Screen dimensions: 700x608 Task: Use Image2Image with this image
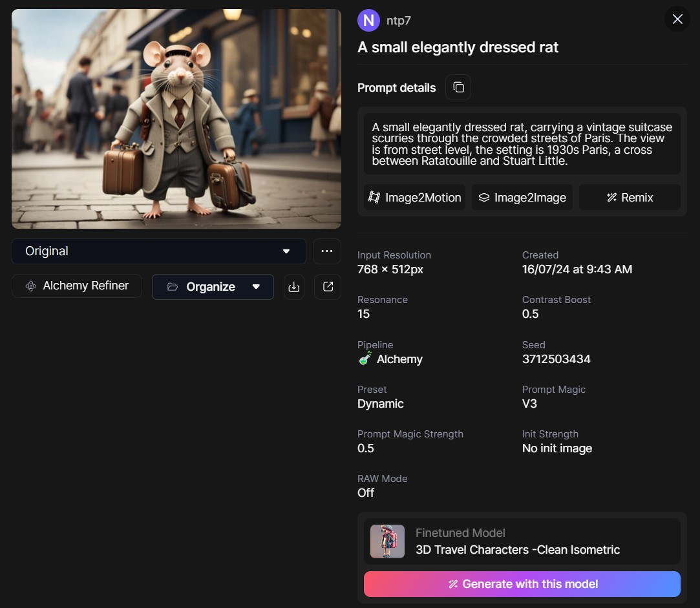[522, 197]
